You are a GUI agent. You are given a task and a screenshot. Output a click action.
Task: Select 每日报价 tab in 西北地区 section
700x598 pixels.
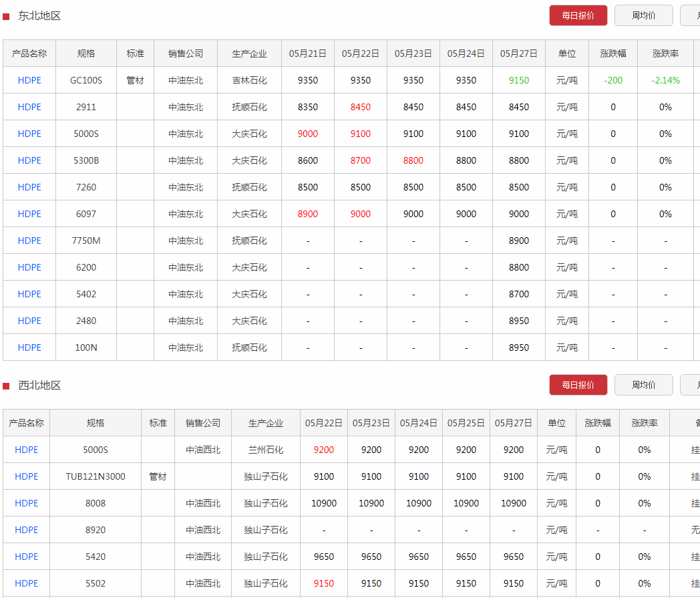tap(578, 385)
